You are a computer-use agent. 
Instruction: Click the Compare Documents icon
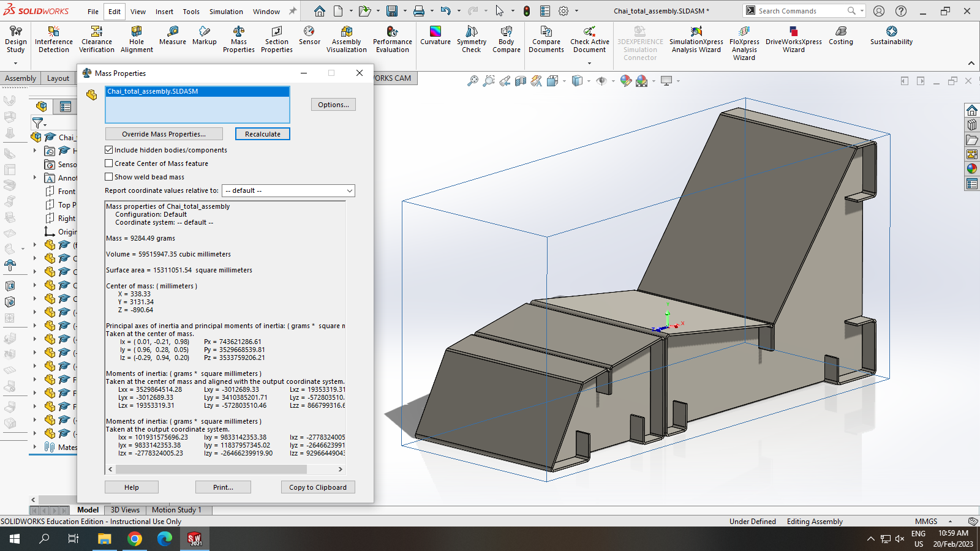546,31
